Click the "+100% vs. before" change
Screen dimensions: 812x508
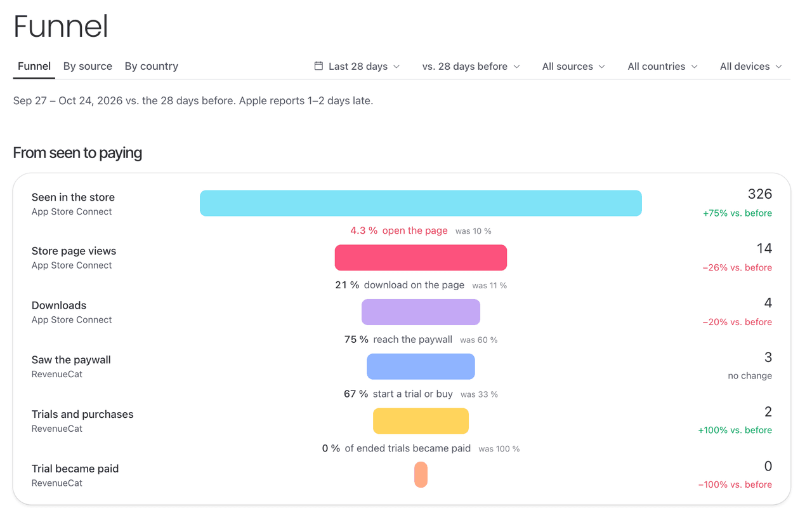click(735, 431)
